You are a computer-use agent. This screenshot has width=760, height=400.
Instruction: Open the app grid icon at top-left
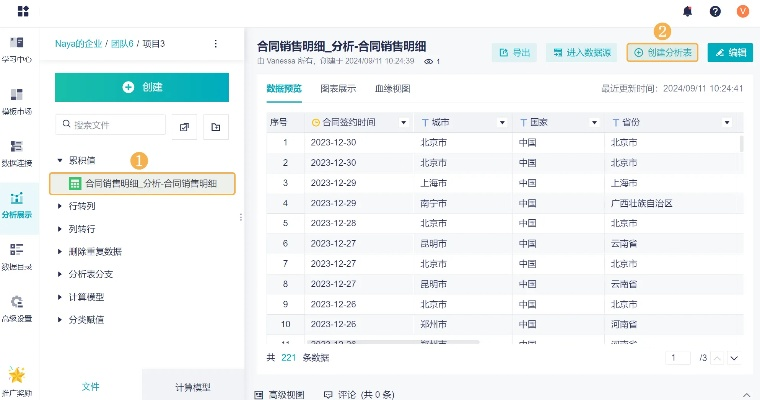(x=23, y=11)
